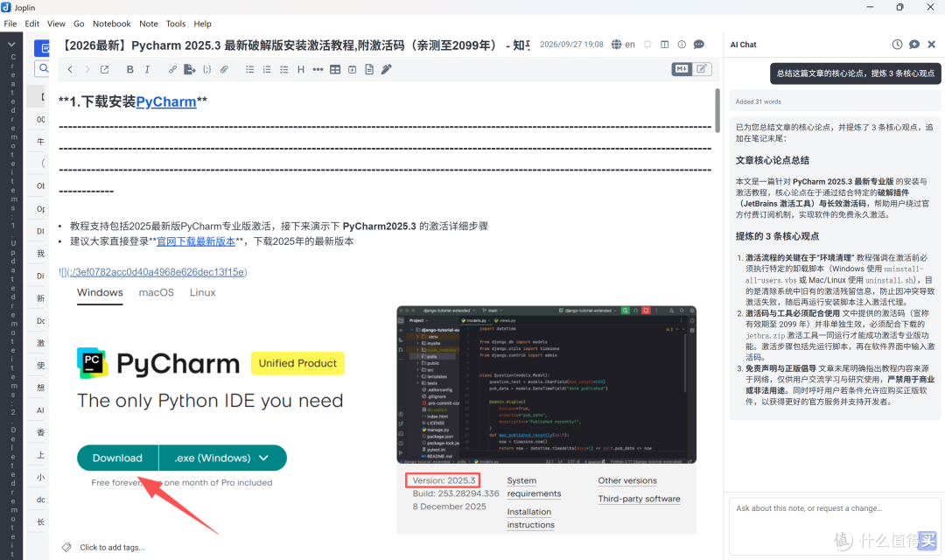Show note properties info icon
This screenshot has width=945, height=560.
682,45
